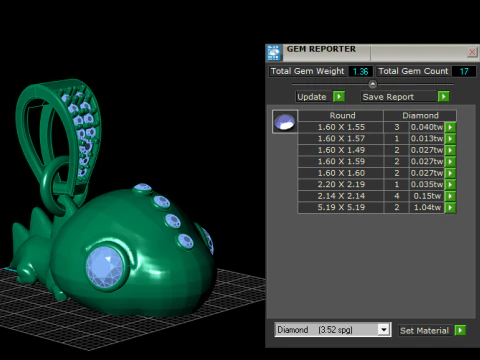Image resolution: width=480 pixels, height=360 pixels.
Task: Select the 2.20 X 2.19 size cell
Action: pyautogui.click(x=341, y=184)
